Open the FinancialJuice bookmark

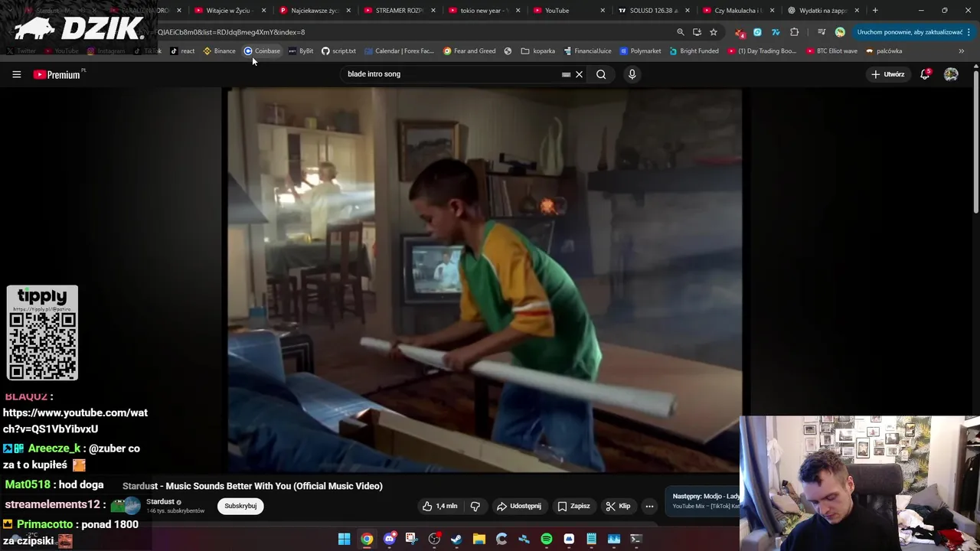[587, 51]
